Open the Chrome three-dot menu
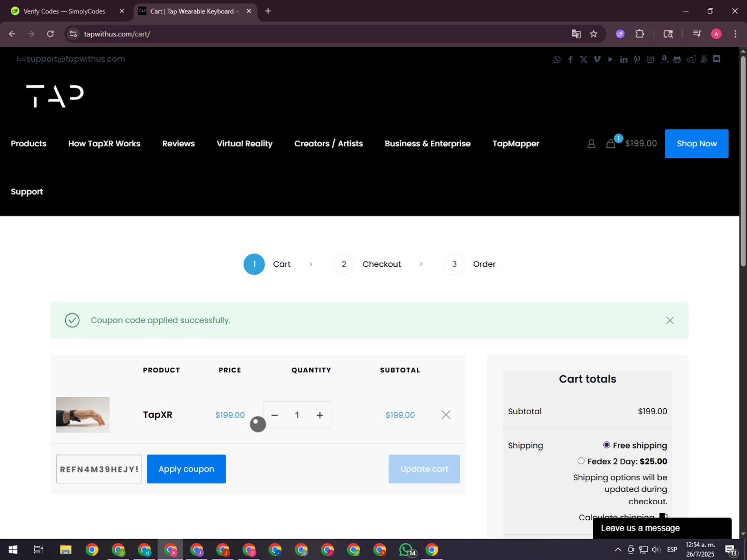The width and height of the screenshot is (747, 560). [736, 34]
